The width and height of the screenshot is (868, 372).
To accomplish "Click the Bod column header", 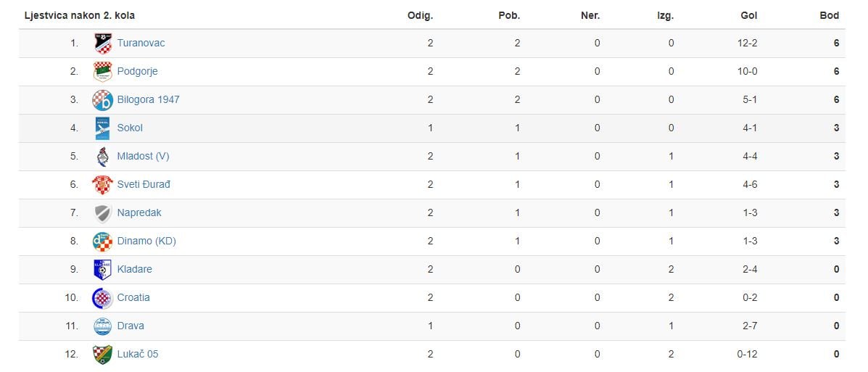I will click(830, 15).
